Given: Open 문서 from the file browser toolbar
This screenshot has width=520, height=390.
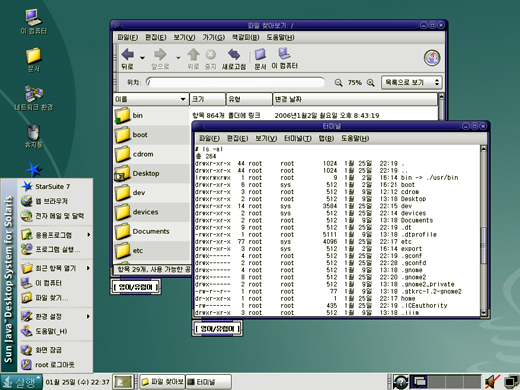Looking at the screenshot, I should click(x=260, y=54).
